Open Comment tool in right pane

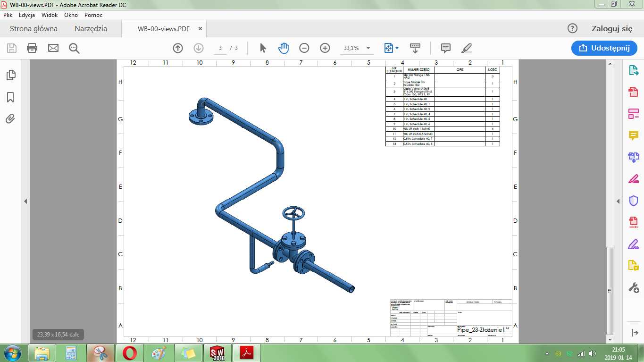pos(633,135)
